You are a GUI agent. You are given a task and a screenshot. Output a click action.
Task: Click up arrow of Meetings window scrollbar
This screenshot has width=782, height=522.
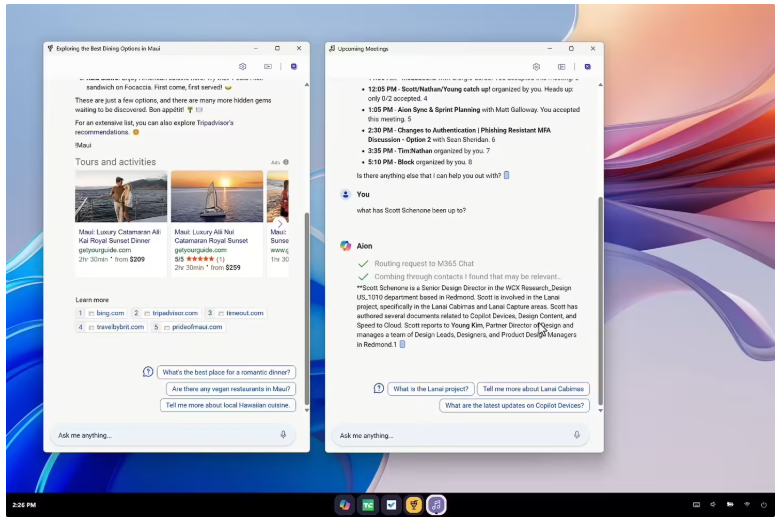(x=600, y=85)
